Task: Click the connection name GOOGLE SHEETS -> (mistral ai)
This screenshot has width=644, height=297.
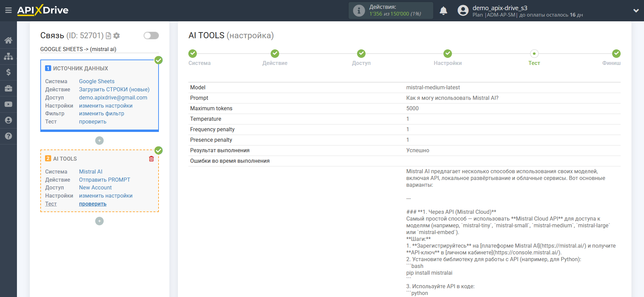Action: tap(78, 49)
